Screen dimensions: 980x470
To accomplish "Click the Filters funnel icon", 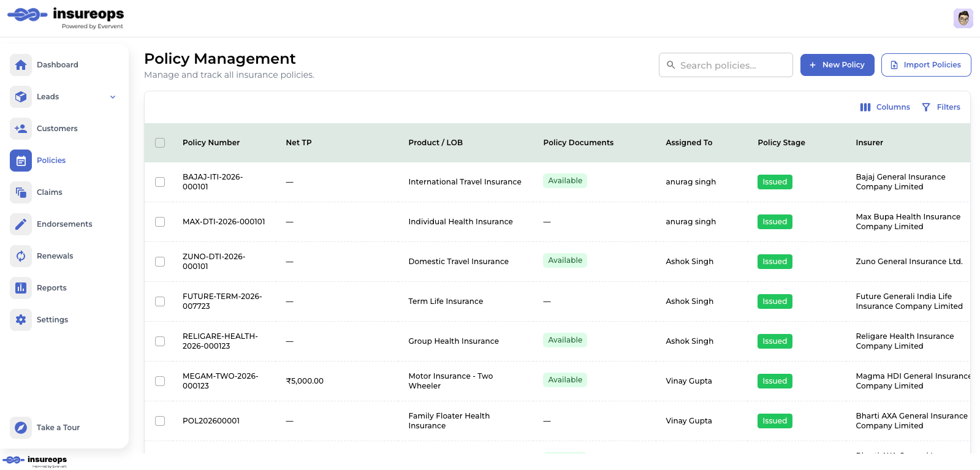I will [926, 107].
